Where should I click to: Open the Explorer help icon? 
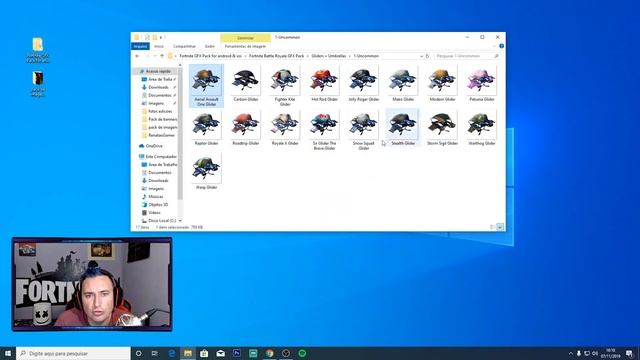(501, 46)
